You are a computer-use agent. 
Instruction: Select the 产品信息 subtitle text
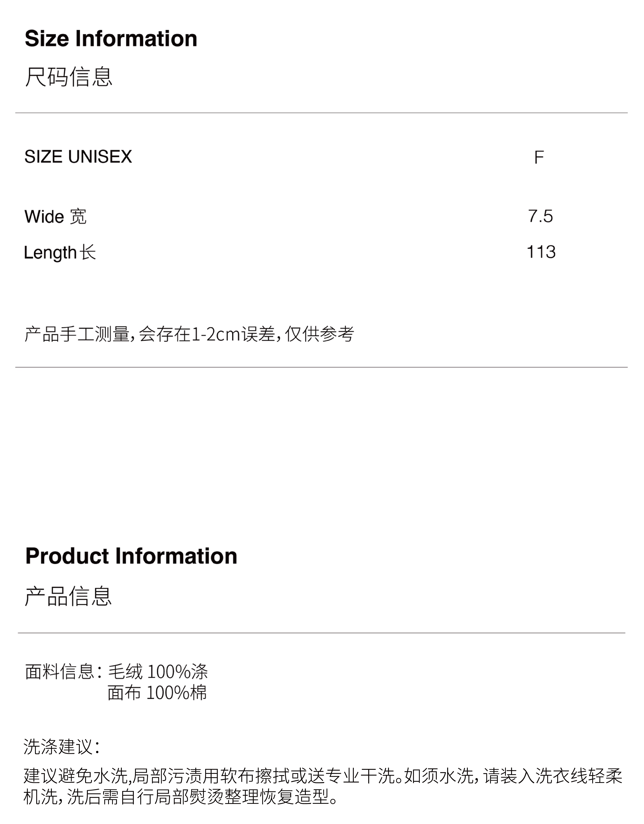(x=68, y=596)
